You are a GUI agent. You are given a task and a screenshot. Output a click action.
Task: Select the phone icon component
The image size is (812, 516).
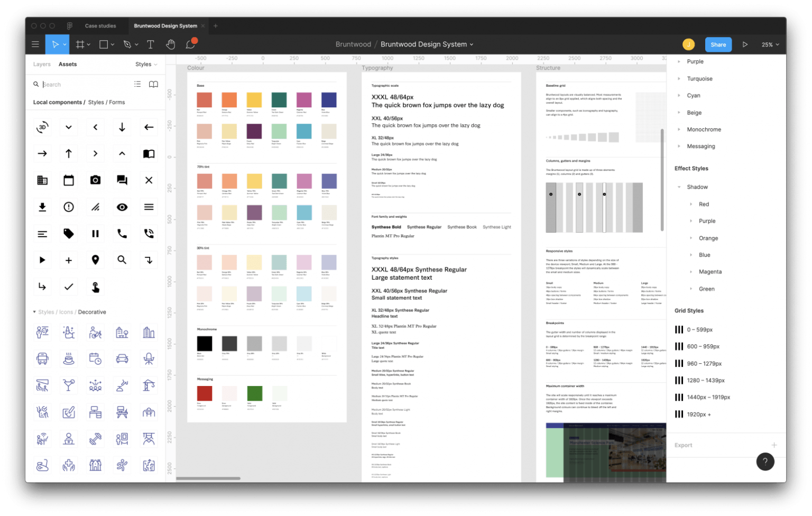(122, 234)
